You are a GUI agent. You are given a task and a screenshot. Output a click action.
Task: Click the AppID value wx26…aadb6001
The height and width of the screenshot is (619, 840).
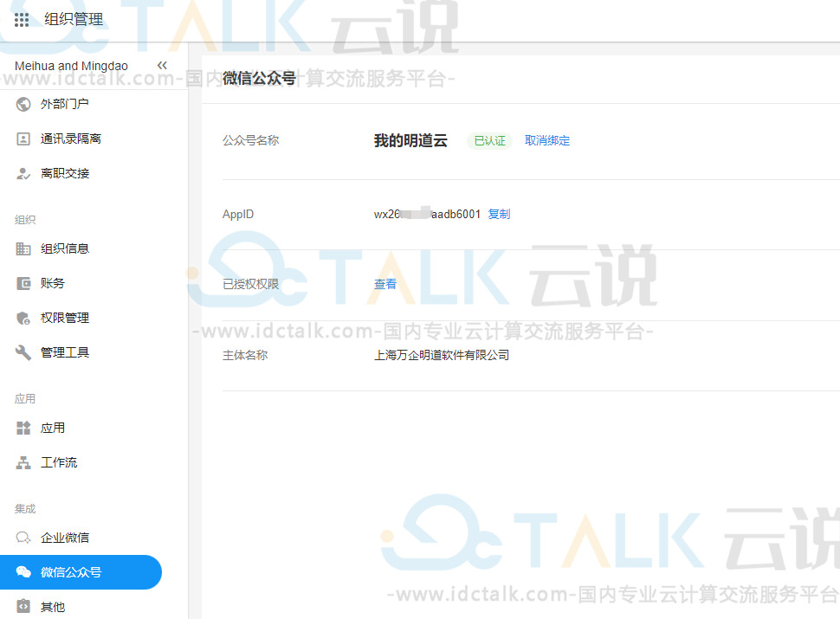coord(427,214)
